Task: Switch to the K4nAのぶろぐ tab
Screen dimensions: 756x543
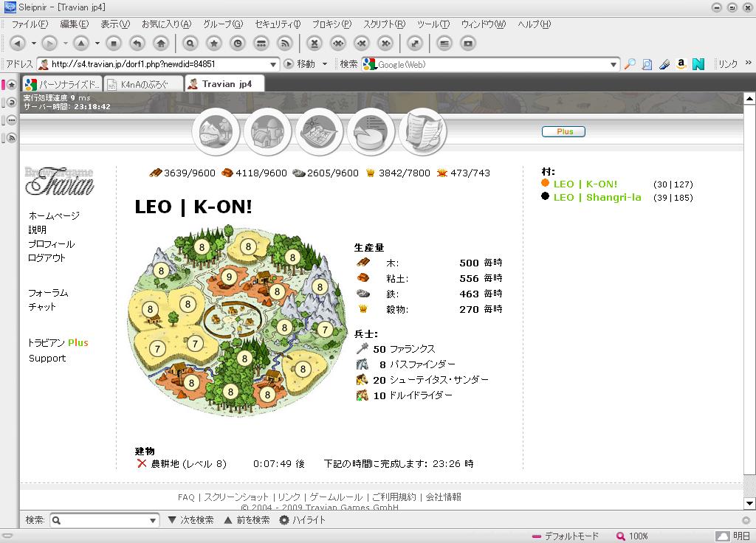Action: [144, 85]
